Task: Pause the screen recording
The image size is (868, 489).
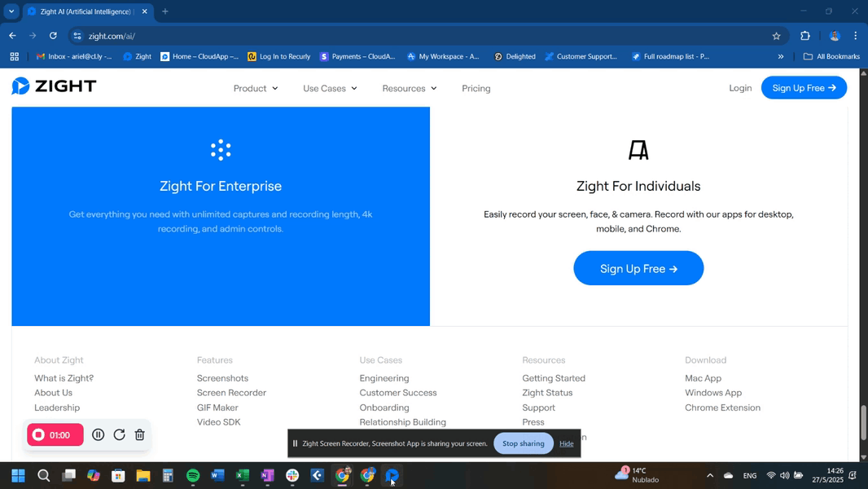Action: tap(98, 434)
